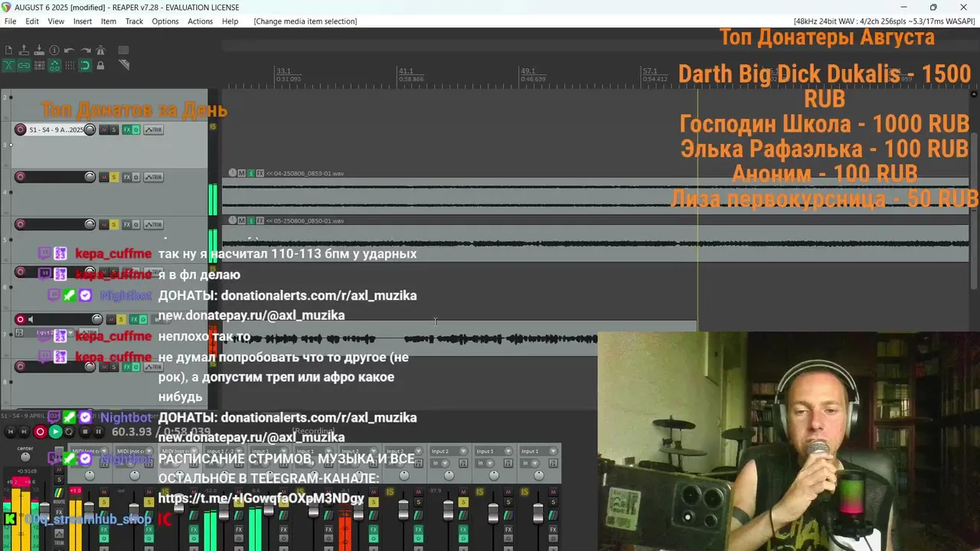Screen dimensions: 980x551
Task: Click TRIM envelope button on track 5
Action: [x=153, y=224]
